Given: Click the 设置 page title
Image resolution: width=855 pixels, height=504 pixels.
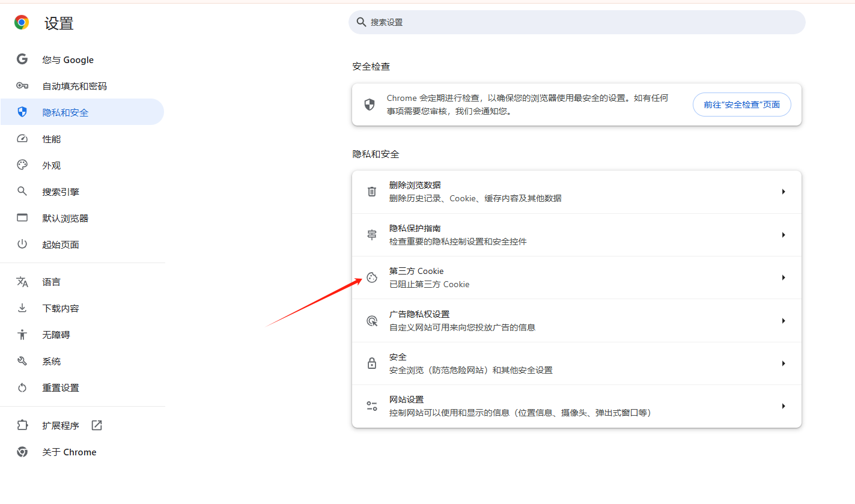Looking at the screenshot, I should [59, 23].
